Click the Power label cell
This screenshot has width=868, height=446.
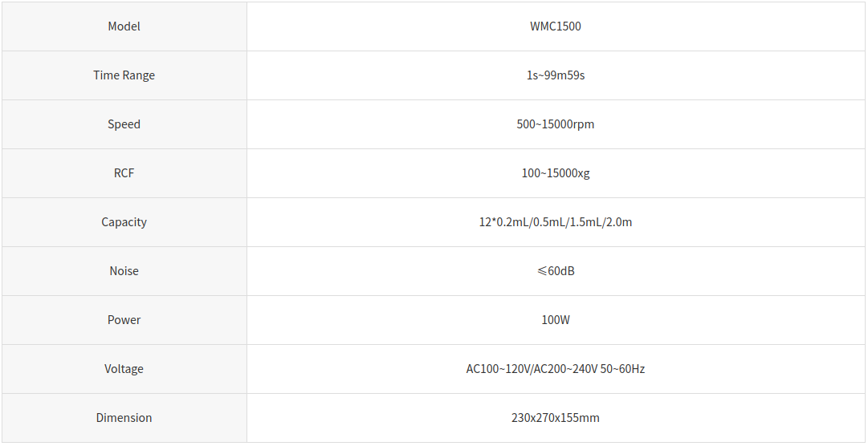click(124, 320)
